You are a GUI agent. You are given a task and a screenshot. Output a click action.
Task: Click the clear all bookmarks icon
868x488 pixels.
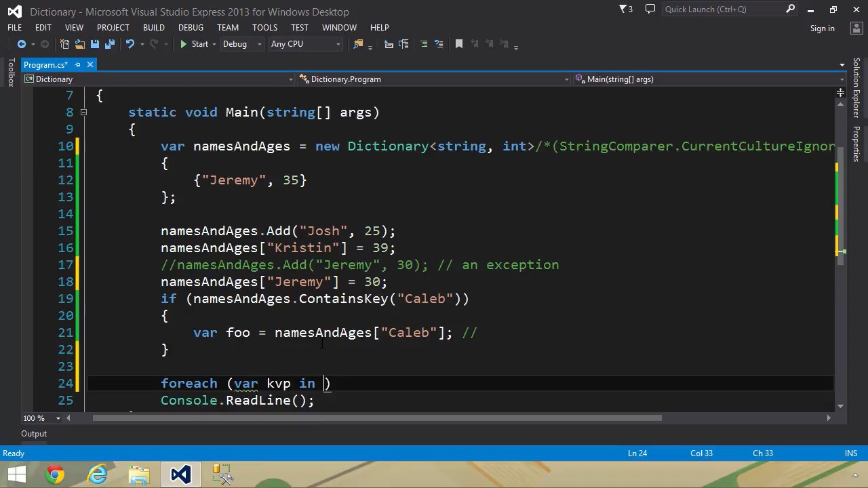click(x=504, y=44)
